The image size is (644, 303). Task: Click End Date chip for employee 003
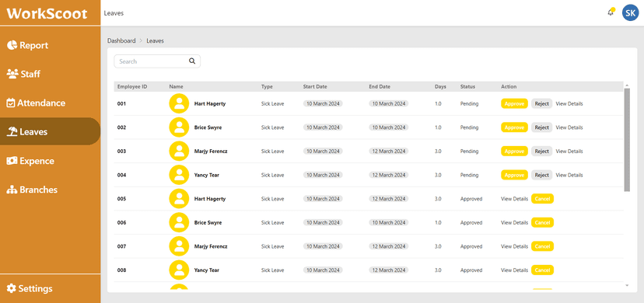pyautogui.click(x=389, y=151)
